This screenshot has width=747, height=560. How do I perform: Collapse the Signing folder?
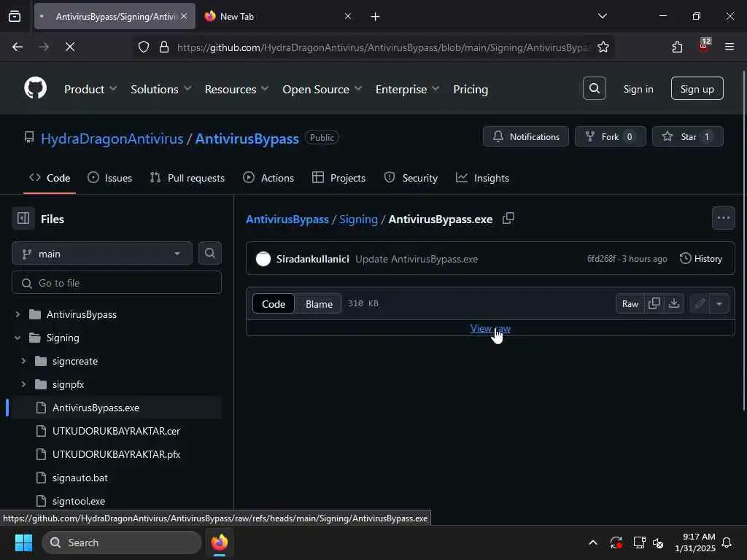(x=18, y=338)
